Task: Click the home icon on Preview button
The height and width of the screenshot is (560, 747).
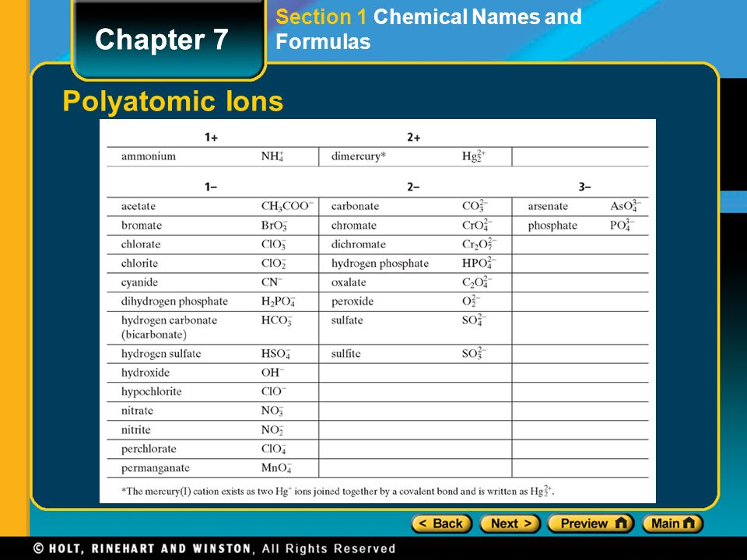Action: [621, 523]
